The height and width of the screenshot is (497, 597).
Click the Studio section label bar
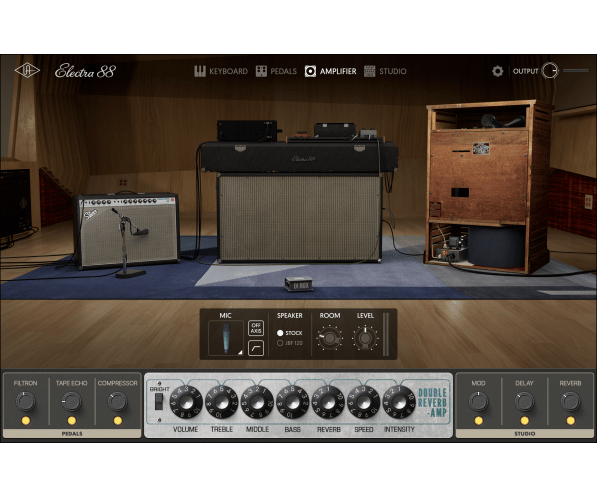pyautogui.click(x=525, y=433)
